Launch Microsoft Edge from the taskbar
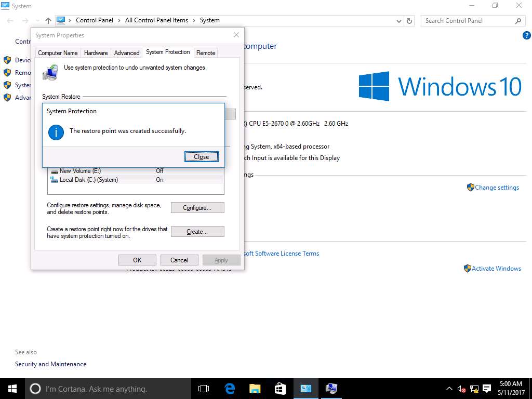532x399 pixels. pos(229,389)
